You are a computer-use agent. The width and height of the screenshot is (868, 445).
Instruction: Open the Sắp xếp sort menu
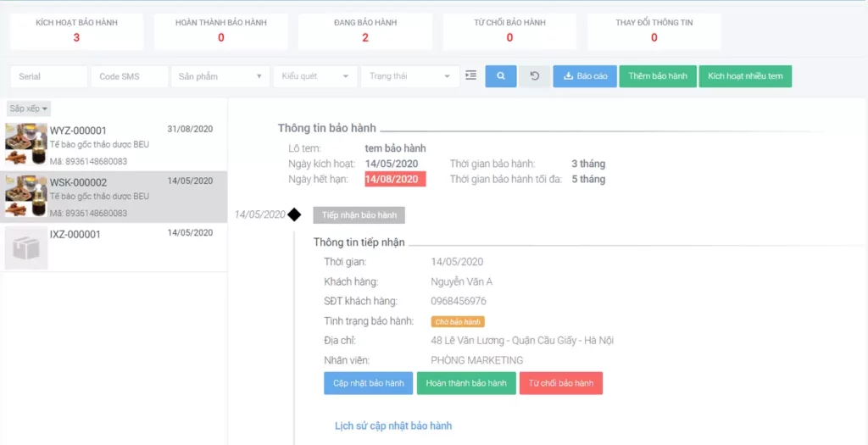(29, 108)
